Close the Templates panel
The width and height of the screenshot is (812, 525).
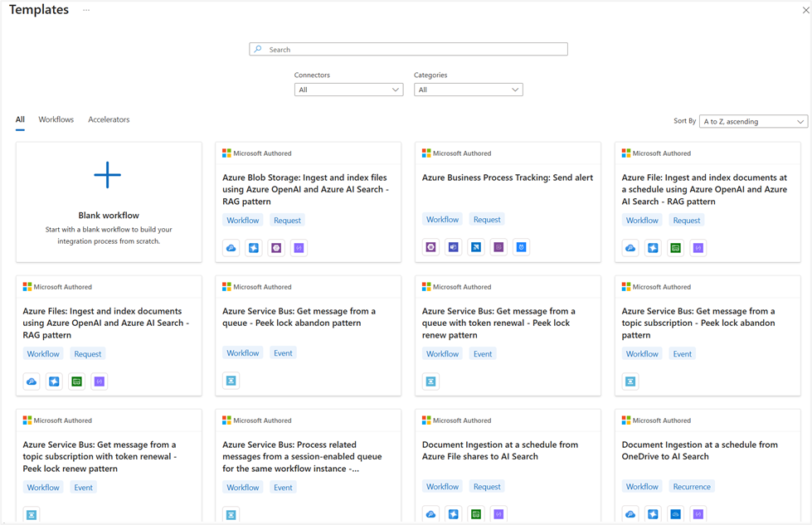pyautogui.click(x=806, y=10)
